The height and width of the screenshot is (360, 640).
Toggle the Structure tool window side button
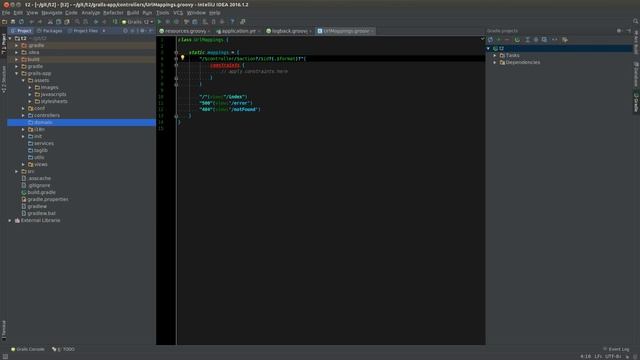4,79
